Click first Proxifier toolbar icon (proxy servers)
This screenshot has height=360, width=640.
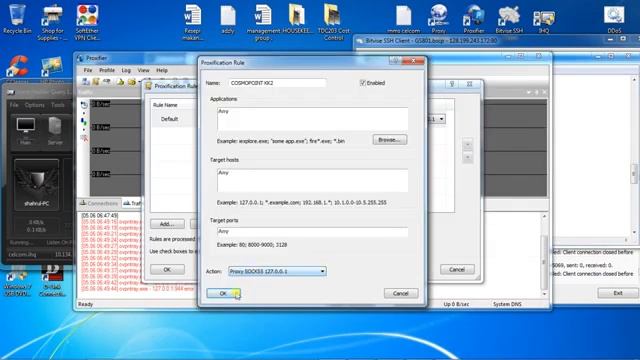(86, 82)
